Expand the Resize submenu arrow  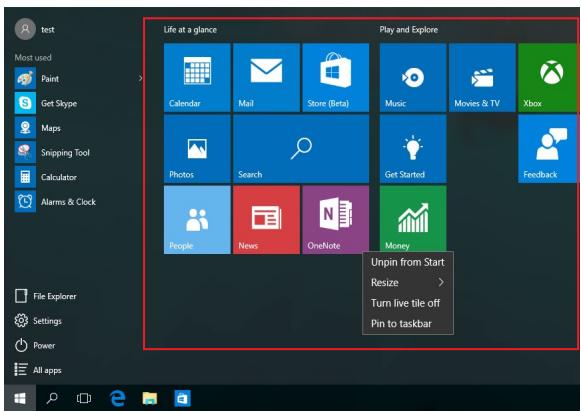441,282
